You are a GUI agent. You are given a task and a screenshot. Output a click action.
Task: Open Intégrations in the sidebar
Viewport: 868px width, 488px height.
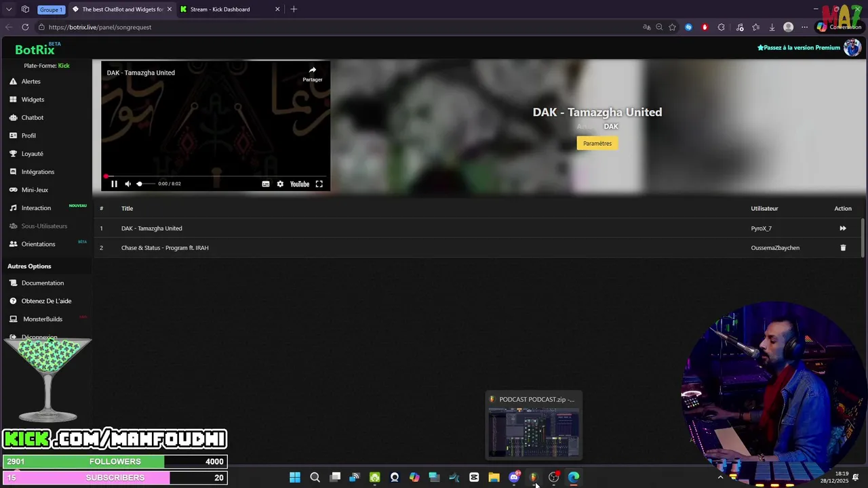(x=37, y=172)
